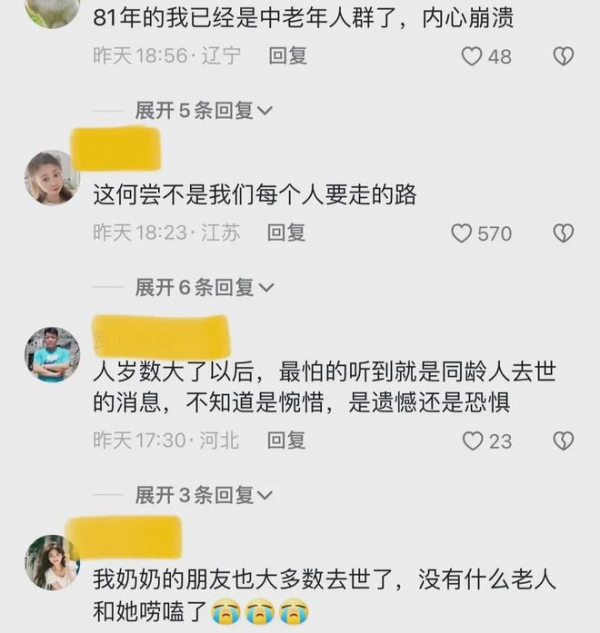Open profile of woman avatar on 江苏 comment

coord(52,178)
